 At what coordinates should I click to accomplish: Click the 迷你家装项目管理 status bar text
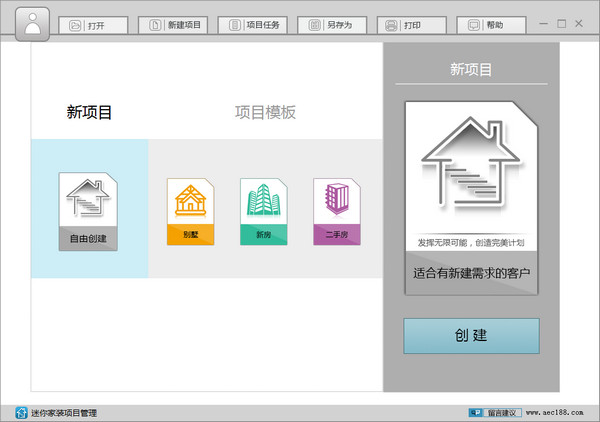pos(64,413)
